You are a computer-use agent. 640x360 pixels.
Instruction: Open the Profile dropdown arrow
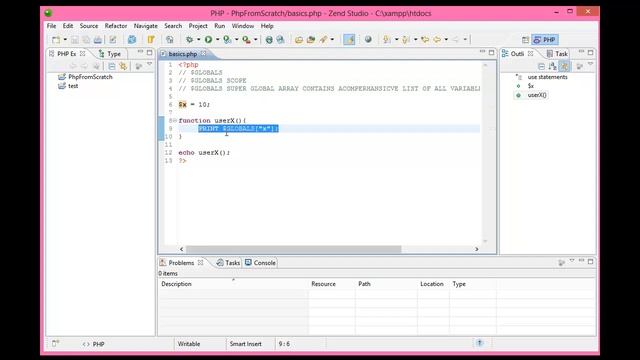pyautogui.click(x=236, y=40)
